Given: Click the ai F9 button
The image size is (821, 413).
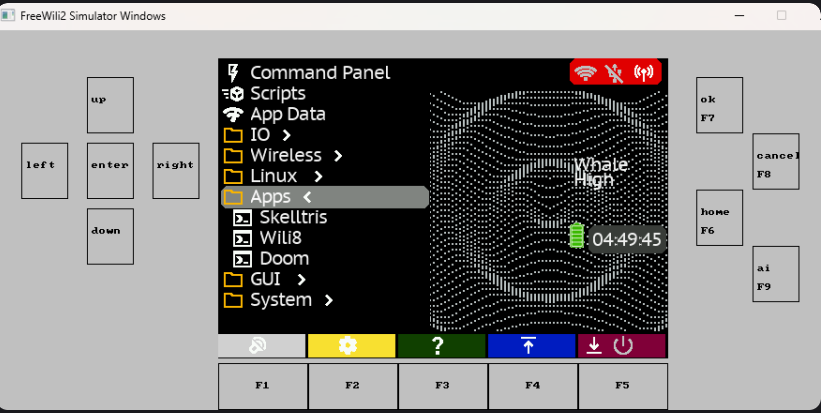Looking at the screenshot, I should [776, 274].
